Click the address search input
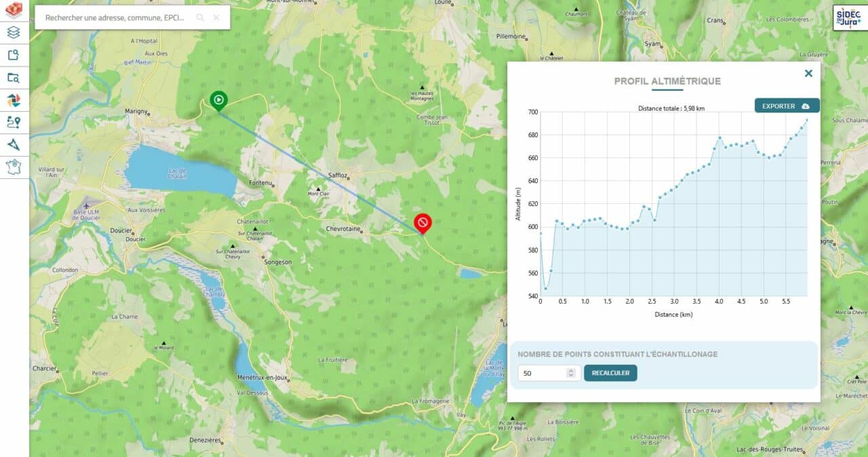This screenshot has height=457, width=868. click(115, 18)
